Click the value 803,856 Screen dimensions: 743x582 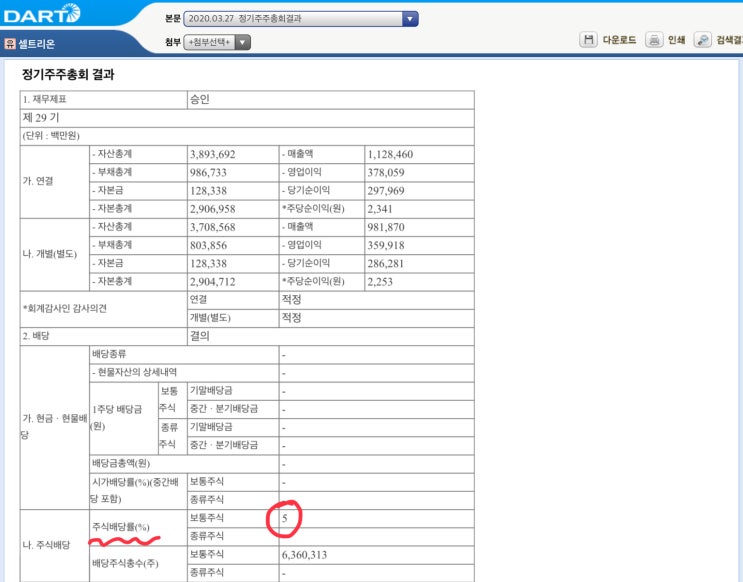pyautogui.click(x=208, y=246)
